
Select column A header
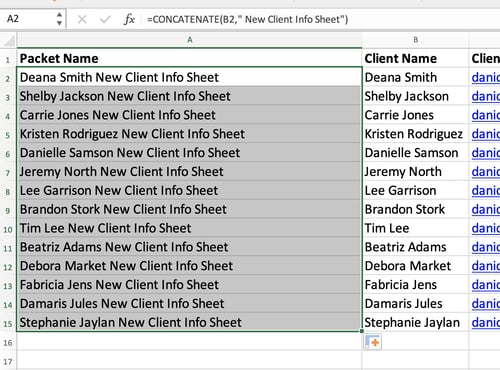click(x=189, y=40)
